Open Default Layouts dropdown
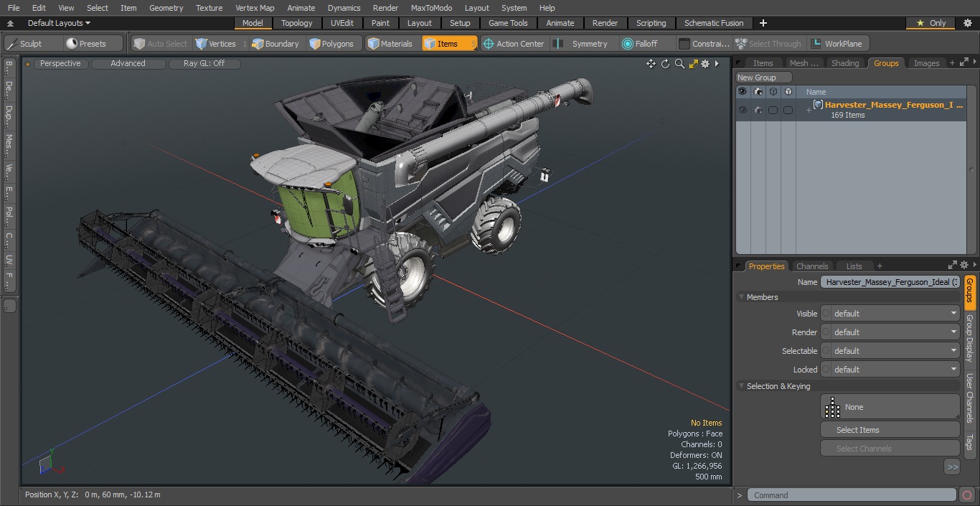The image size is (980, 506). (x=59, y=23)
